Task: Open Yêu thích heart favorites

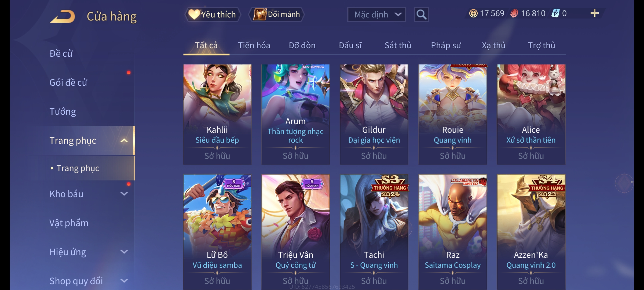Action: [213, 15]
